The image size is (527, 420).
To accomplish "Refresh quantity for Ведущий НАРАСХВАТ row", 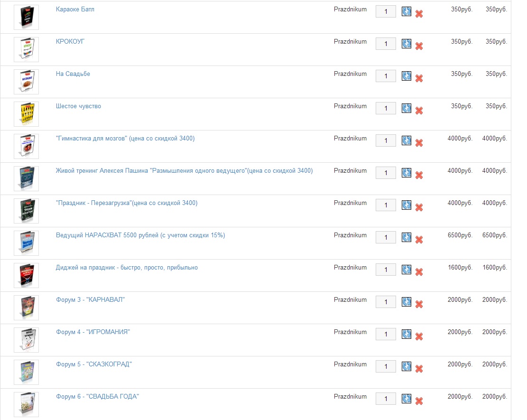I will (406, 237).
